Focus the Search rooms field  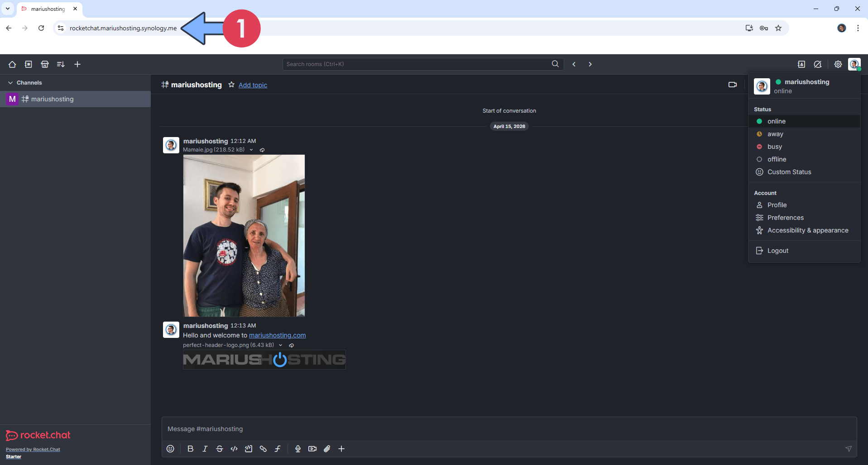(423, 64)
